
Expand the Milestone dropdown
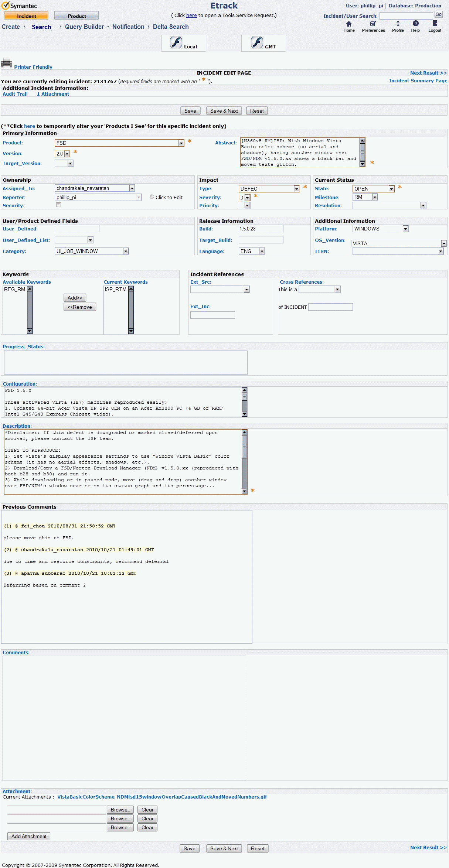(365, 197)
